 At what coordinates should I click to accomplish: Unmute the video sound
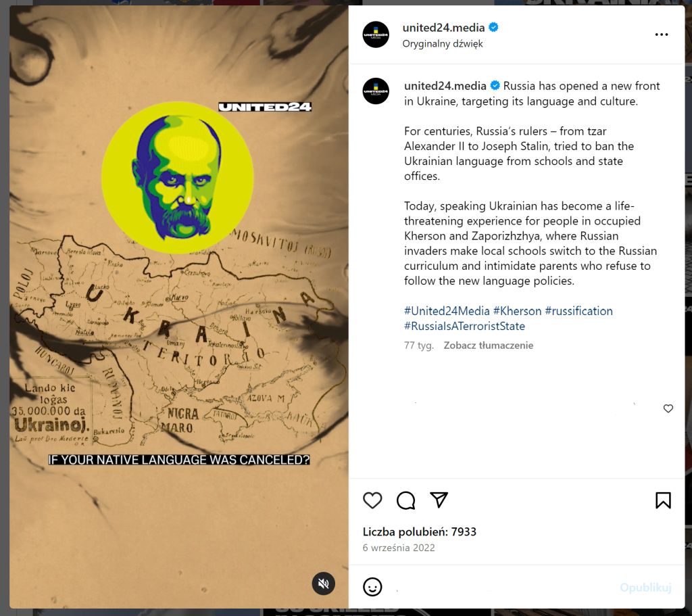[x=324, y=584]
